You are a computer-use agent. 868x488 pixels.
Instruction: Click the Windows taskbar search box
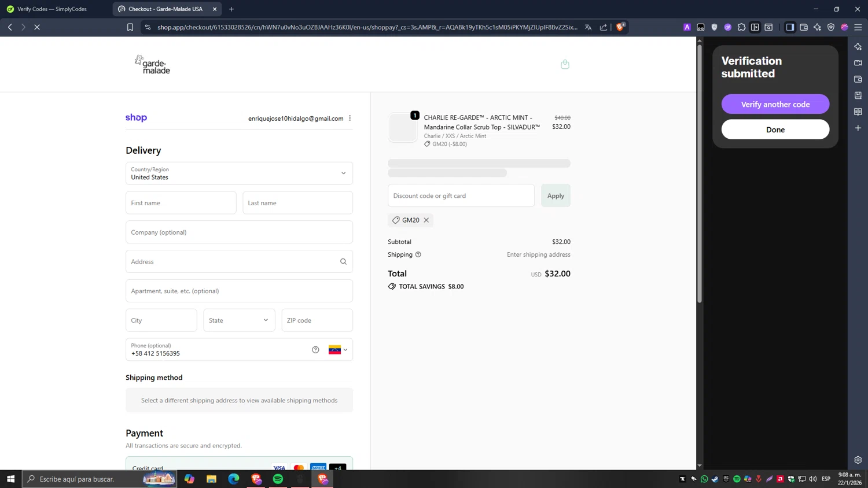pyautogui.click(x=100, y=479)
